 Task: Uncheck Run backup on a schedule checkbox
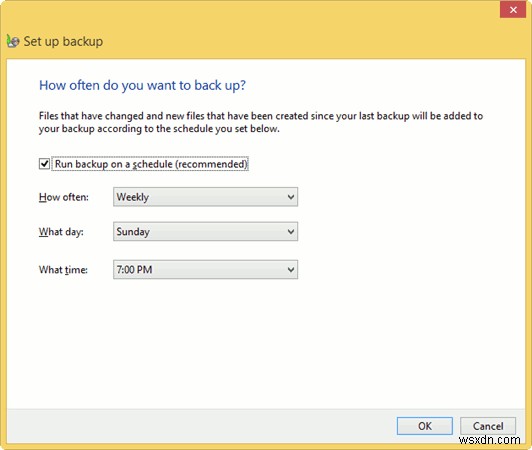44,164
